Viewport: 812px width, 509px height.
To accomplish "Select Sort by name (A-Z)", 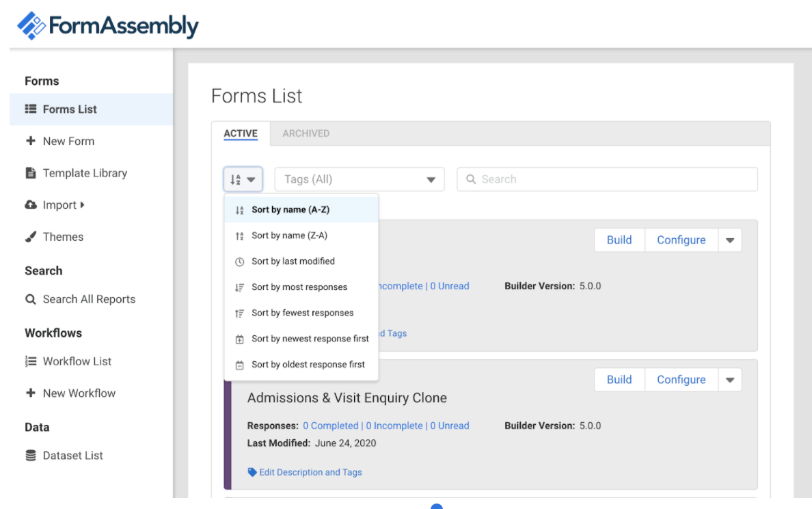I will [301, 209].
